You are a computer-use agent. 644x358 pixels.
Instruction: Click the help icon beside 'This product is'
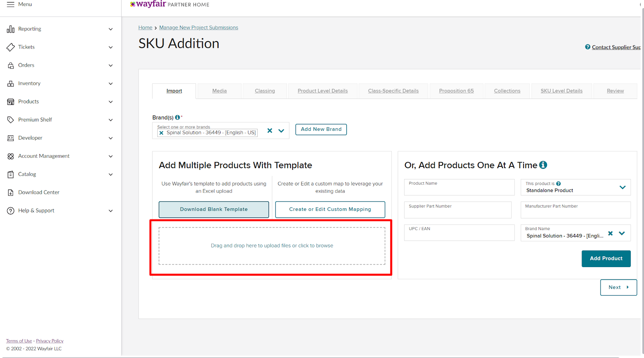tap(558, 184)
